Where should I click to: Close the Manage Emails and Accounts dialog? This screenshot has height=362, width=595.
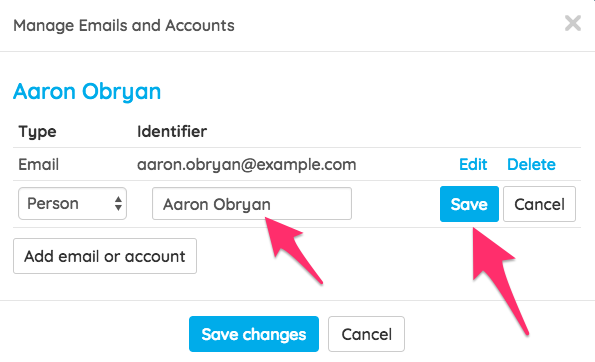(573, 23)
